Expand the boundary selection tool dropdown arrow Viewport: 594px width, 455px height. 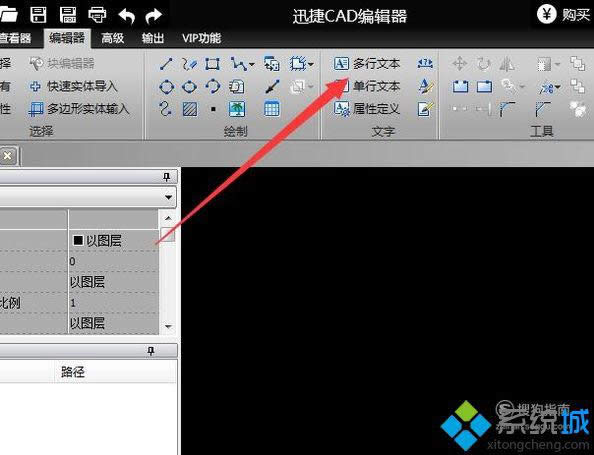click(x=311, y=64)
